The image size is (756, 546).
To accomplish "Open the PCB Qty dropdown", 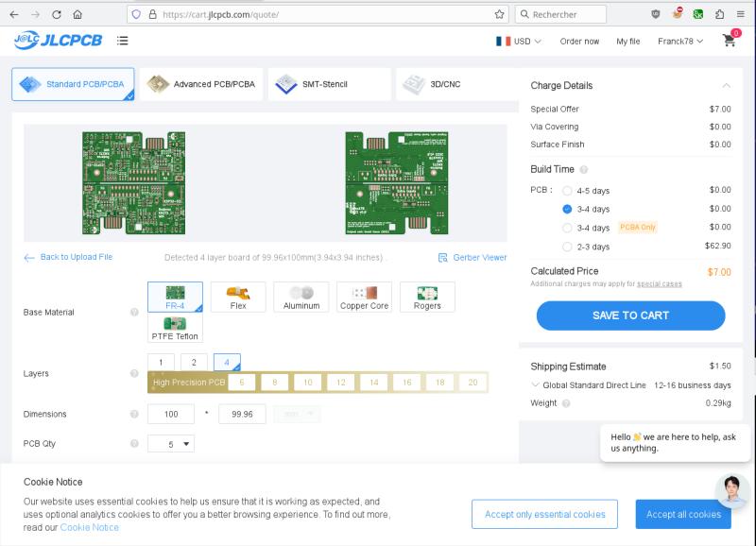I will tap(171, 444).
